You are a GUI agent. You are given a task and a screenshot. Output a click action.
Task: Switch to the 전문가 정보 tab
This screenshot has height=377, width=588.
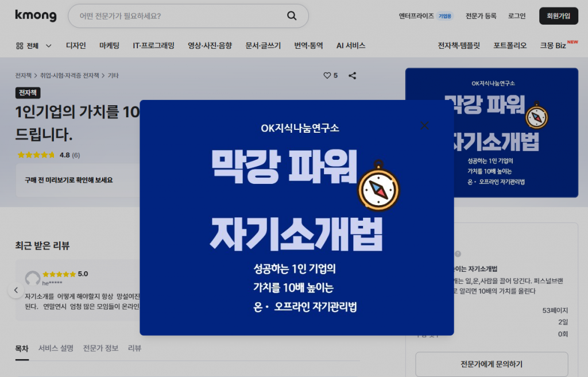point(100,348)
